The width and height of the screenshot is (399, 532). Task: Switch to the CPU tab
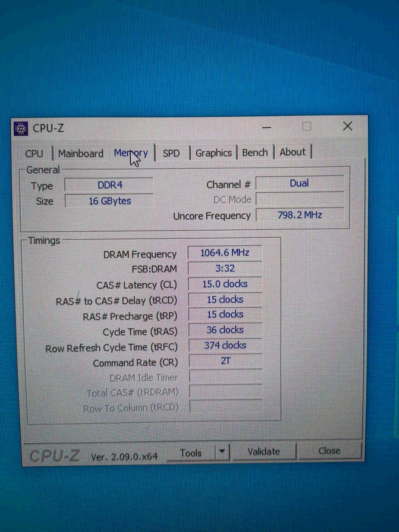click(34, 153)
